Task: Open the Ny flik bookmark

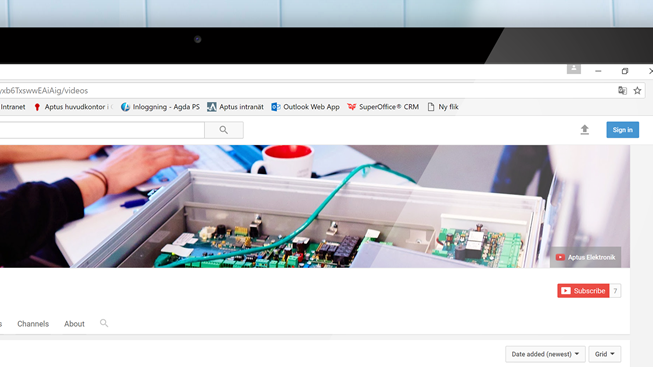Action: pyautogui.click(x=443, y=107)
